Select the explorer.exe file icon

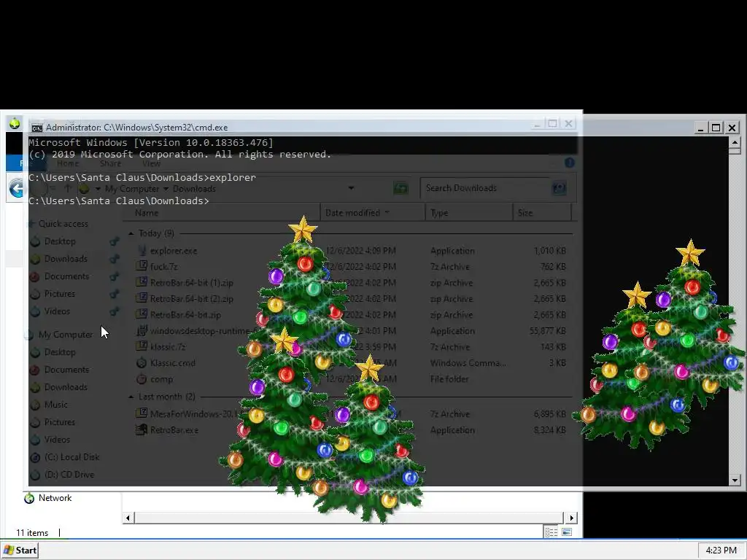click(x=142, y=251)
